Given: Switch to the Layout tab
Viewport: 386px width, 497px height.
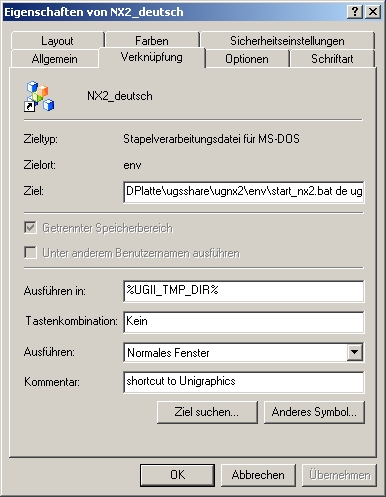Looking at the screenshot, I should pos(57,41).
